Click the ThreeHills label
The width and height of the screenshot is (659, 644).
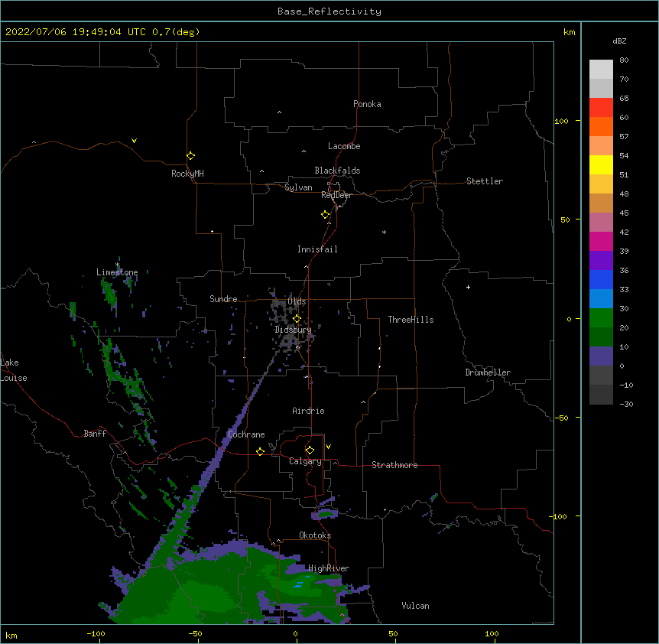(411, 320)
